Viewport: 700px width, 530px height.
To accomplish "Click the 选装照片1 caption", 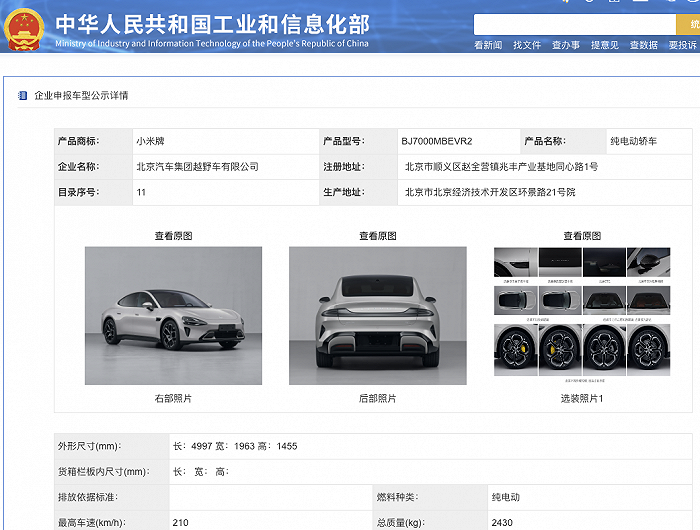I will point(582,398).
